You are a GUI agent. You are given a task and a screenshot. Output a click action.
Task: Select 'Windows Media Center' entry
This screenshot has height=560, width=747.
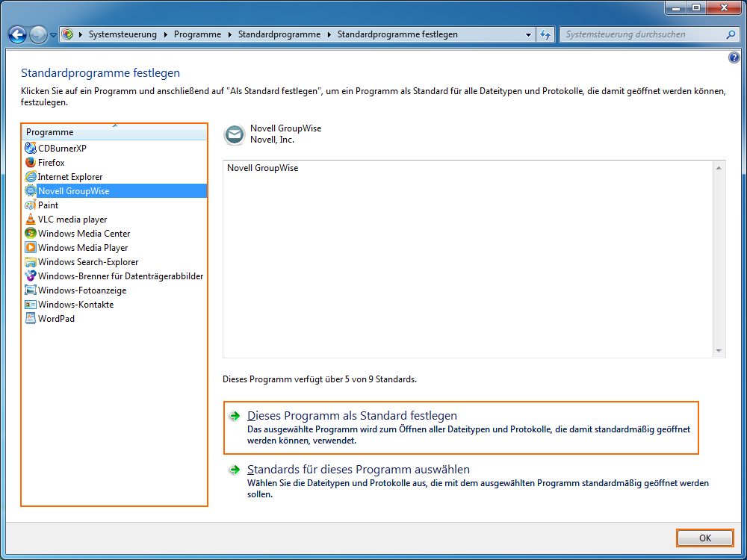[84, 233]
